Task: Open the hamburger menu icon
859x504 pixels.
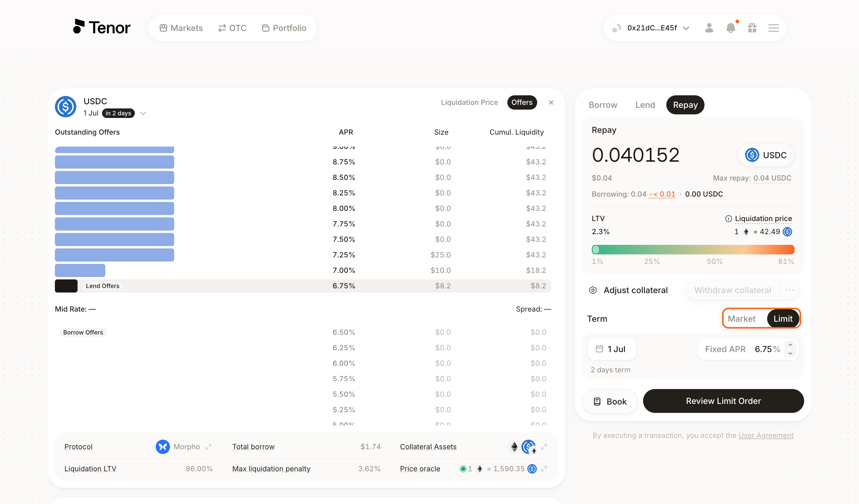Action: tap(773, 28)
